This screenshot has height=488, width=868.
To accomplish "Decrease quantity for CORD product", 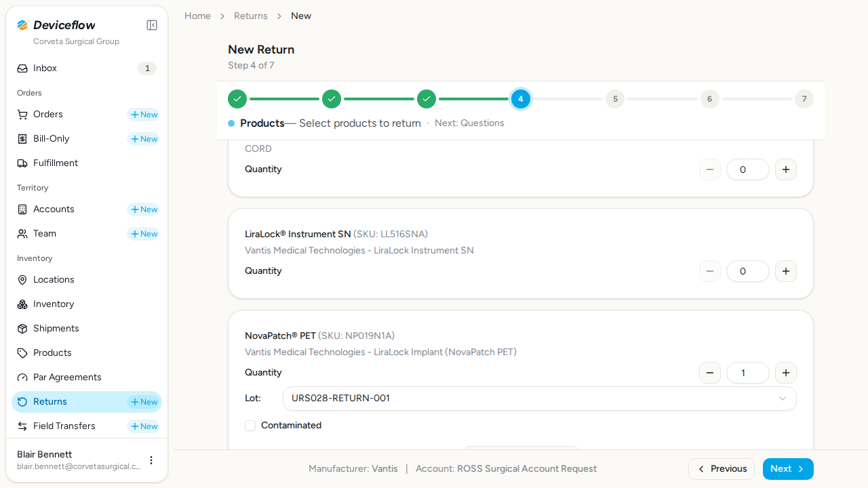I will point(710,169).
